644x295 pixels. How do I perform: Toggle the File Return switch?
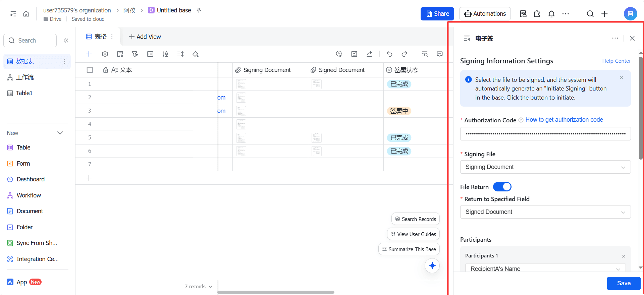pyautogui.click(x=502, y=187)
